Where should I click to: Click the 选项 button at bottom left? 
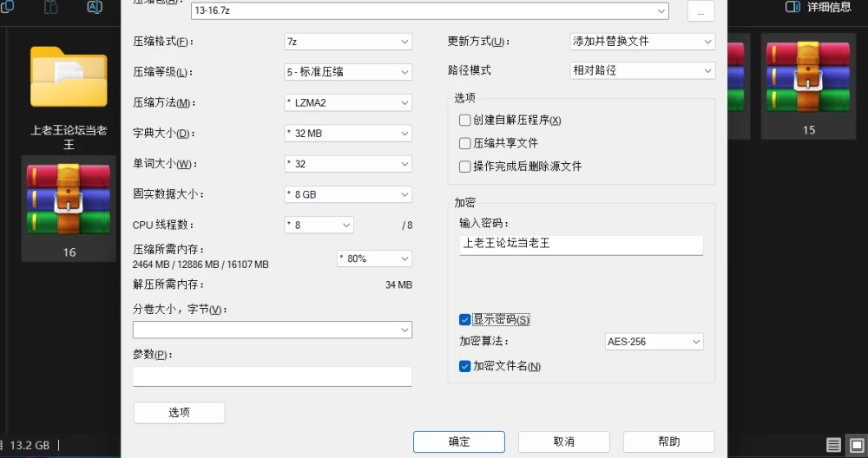click(180, 413)
